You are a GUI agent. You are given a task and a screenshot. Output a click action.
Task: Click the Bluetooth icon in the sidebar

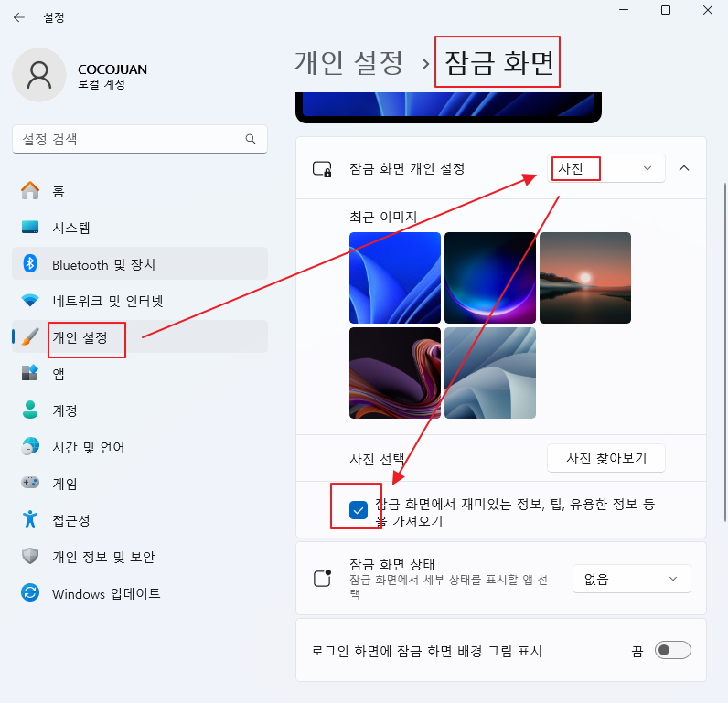tap(30, 263)
